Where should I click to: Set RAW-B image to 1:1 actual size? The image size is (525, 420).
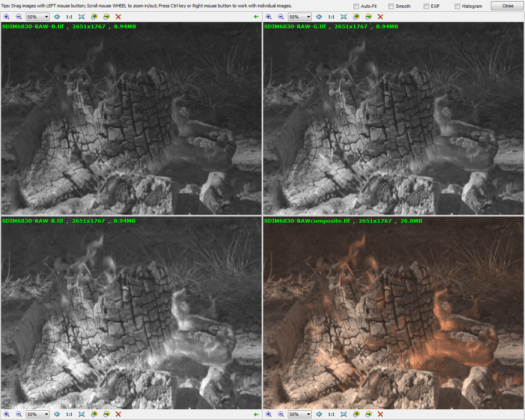(x=69, y=17)
